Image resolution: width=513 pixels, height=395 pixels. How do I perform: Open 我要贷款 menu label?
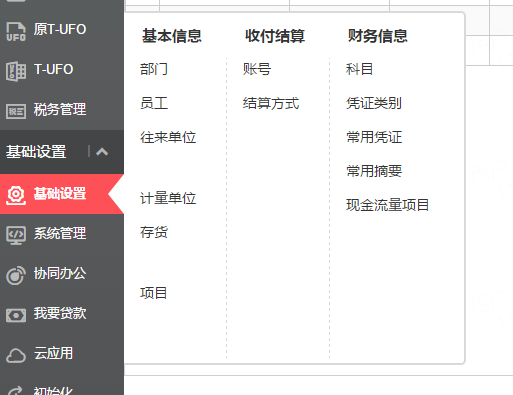coord(60,313)
